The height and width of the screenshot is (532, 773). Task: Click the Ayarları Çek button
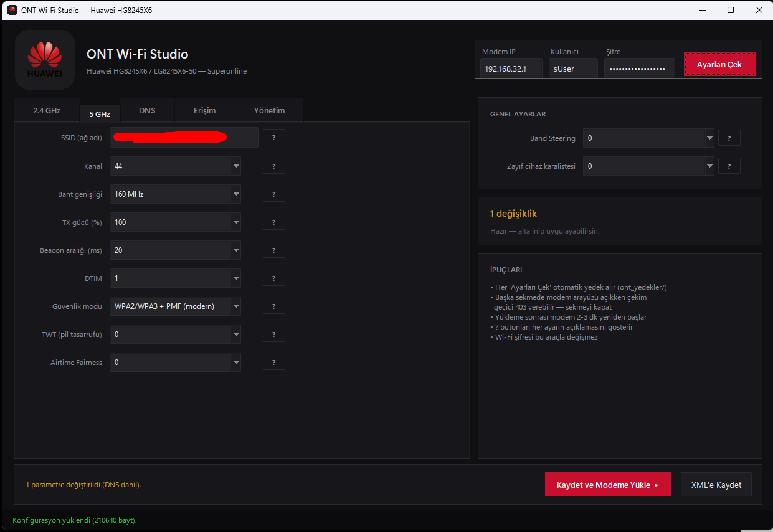click(x=719, y=64)
